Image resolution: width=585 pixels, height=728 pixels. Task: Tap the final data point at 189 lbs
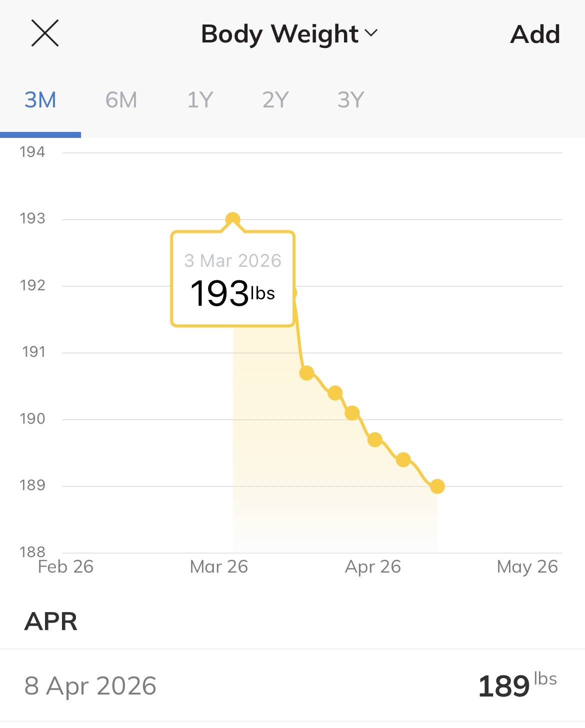pos(437,486)
